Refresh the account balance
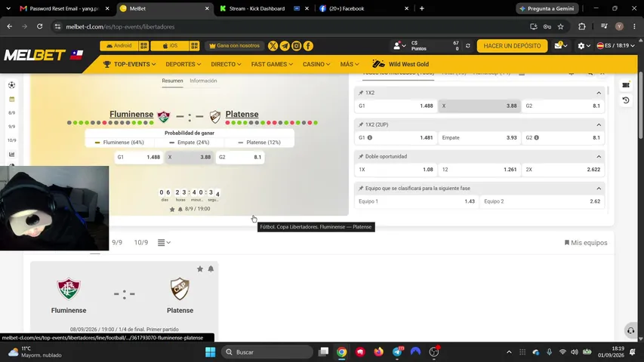Image resolution: width=644 pixels, height=362 pixels. click(468, 45)
